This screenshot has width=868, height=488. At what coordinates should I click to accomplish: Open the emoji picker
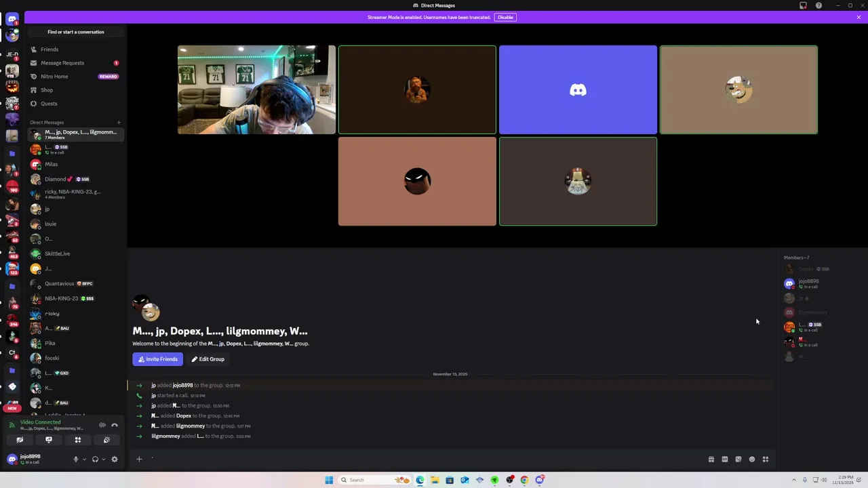pos(752,459)
